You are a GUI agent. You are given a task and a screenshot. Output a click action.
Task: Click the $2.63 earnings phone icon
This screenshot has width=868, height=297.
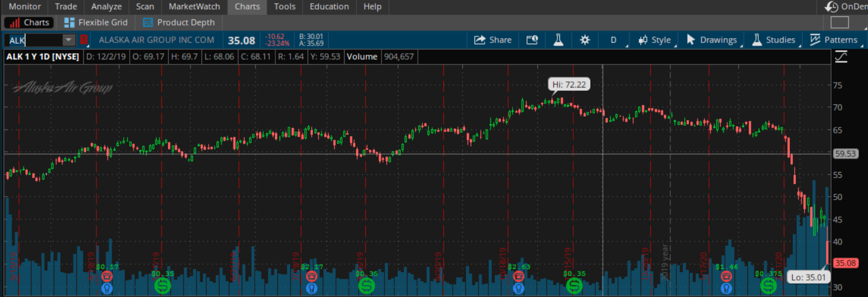(519, 276)
